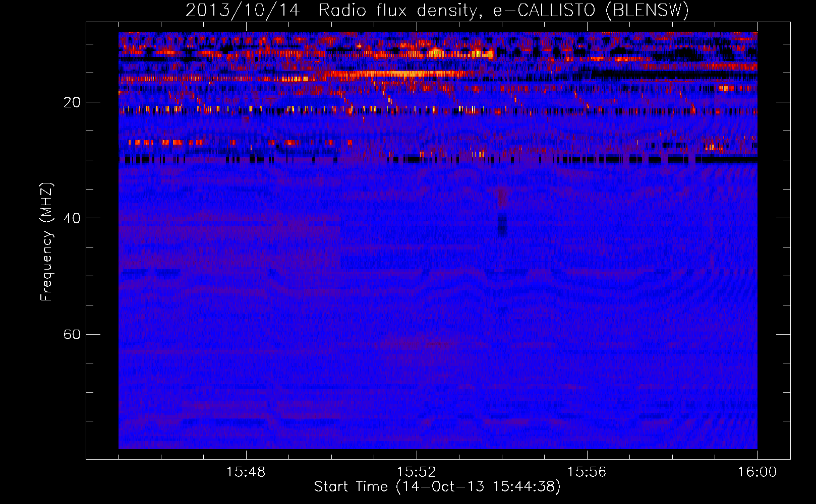
Task: Click the 60 MHz frequency tick label
Action: coord(72,334)
